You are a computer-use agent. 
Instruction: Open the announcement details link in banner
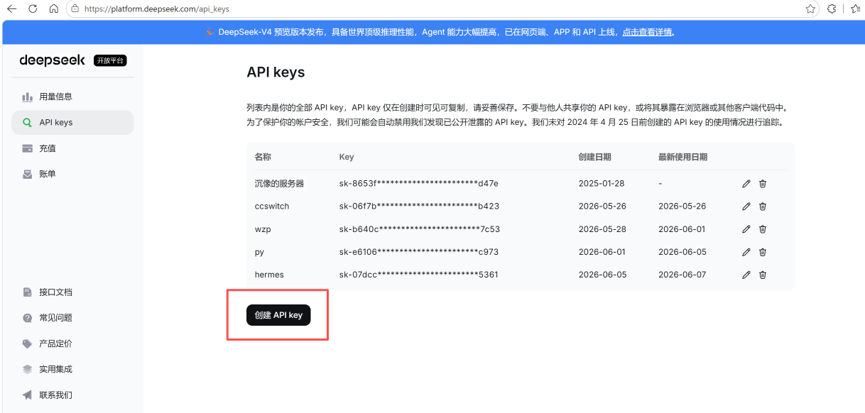[x=647, y=32]
